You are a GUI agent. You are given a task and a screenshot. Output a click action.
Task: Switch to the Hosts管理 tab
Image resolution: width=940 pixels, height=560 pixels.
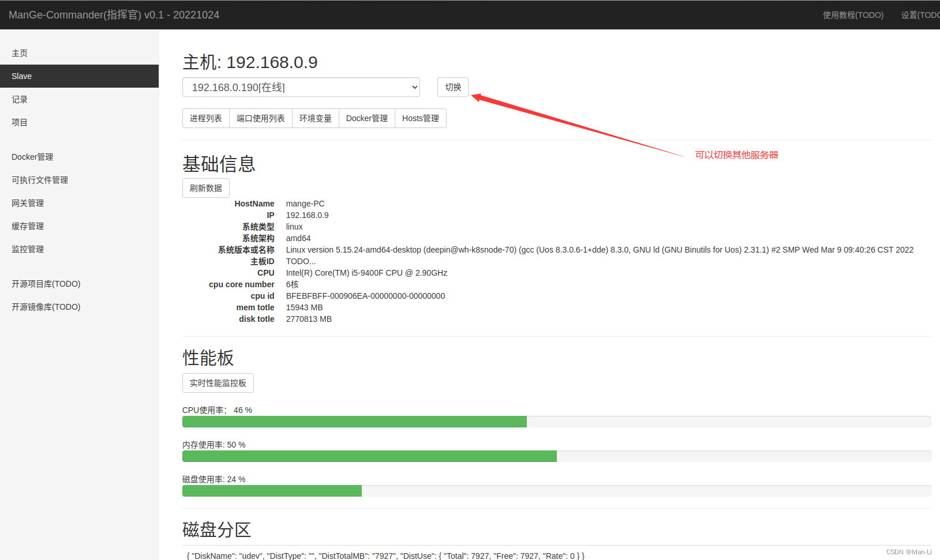[420, 118]
